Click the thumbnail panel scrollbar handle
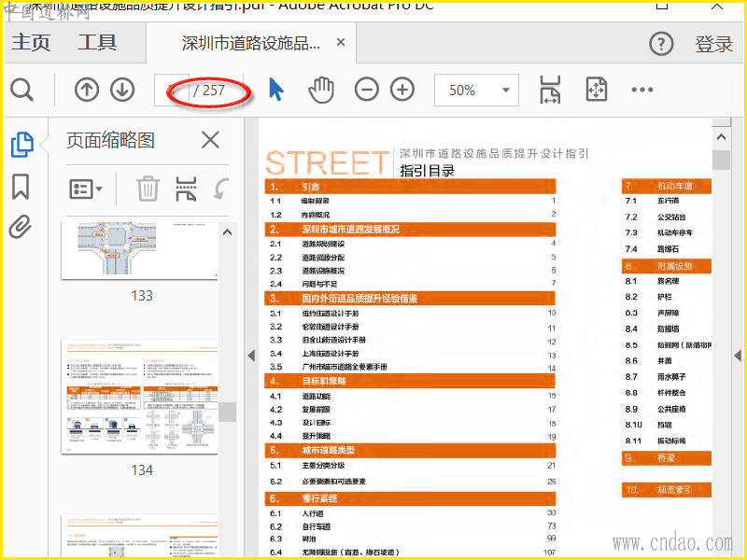Screen dimensions: 747x560 coord(228,412)
